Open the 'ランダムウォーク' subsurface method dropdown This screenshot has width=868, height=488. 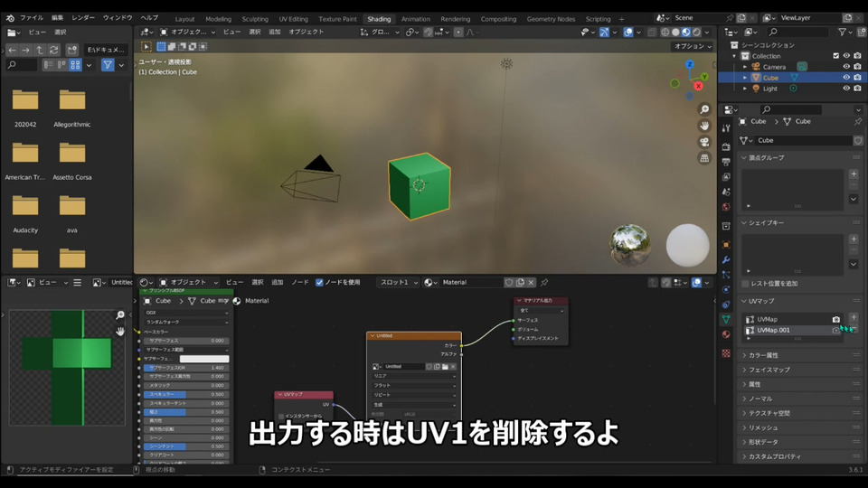click(x=186, y=322)
